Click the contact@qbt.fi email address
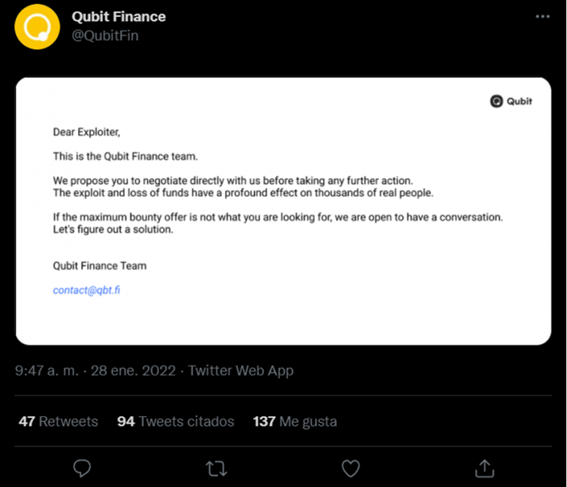Viewport: 567px width, 487px height. pyautogui.click(x=86, y=290)
